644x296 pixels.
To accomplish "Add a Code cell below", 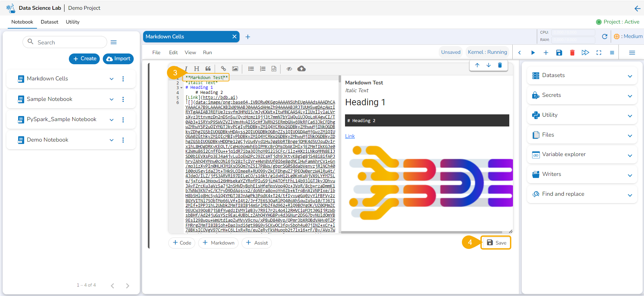I will pos(182,243).
